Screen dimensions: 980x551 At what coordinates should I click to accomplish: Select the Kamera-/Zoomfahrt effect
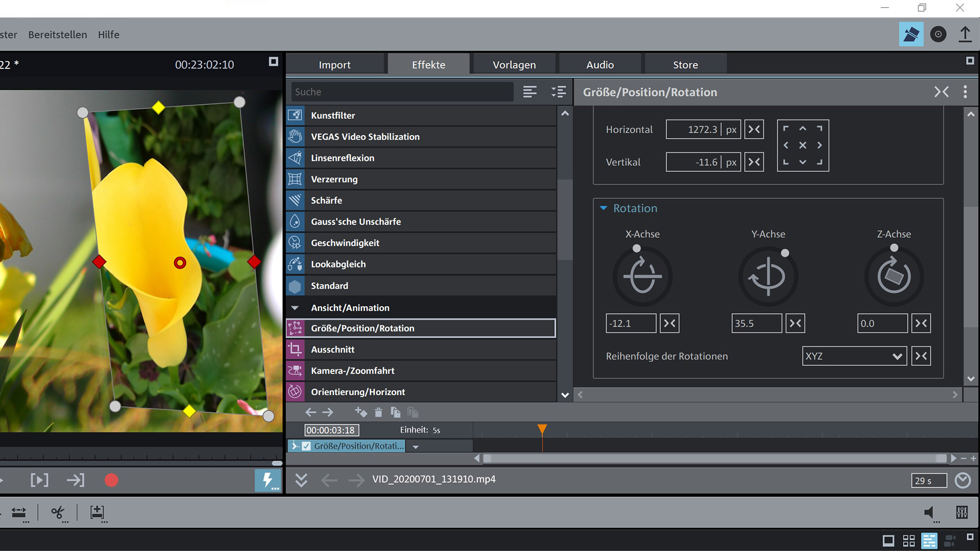coord(352,371)
